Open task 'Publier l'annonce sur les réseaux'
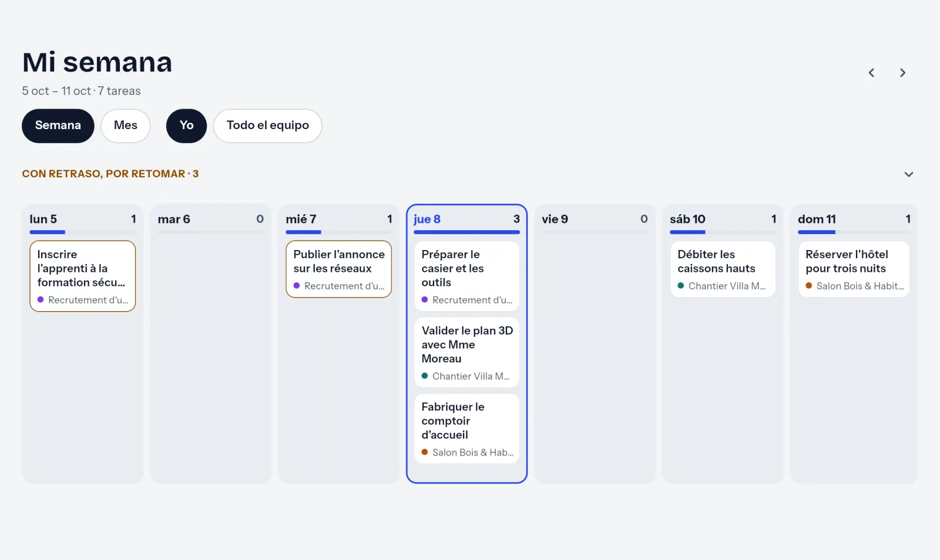This screenshot has width=940, height=560. [x=339, y=269]
